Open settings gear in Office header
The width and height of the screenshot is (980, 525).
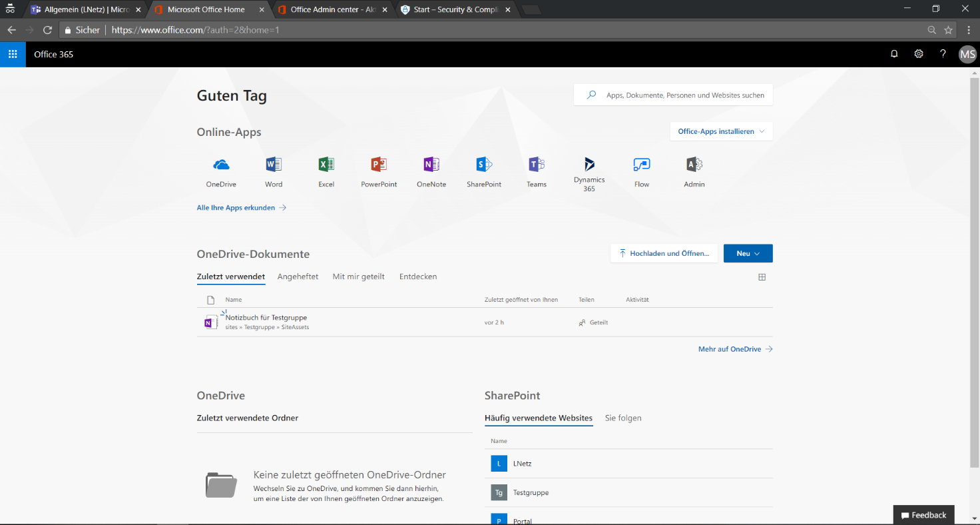919,54
